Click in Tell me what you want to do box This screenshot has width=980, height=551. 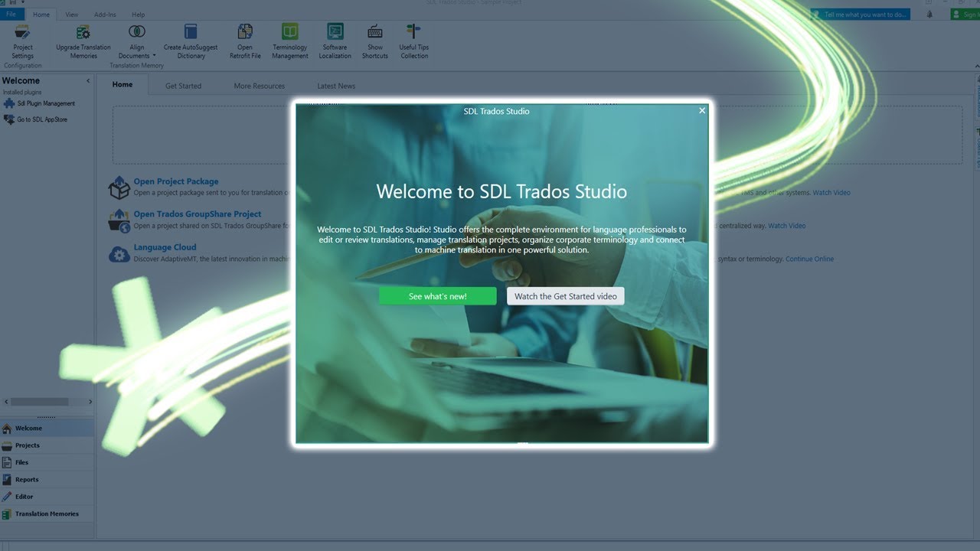click(861, 15)
